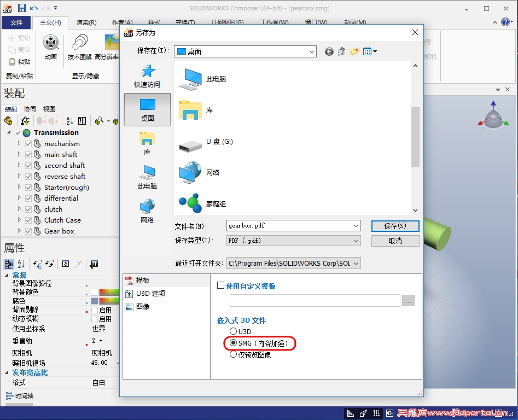Click the 底色 color swatch
This screenshot has height=420, width=518.
click(95, 301)
